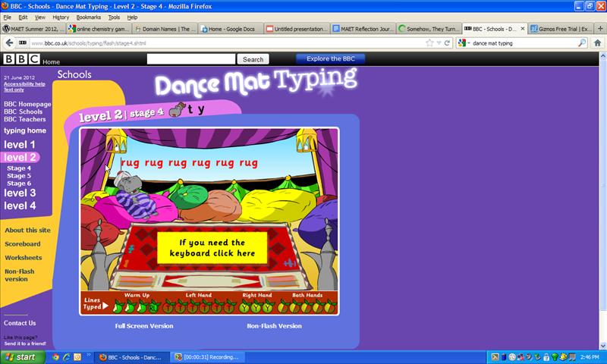Screen dimensions: 607x364
Task: Open the Bookmarks menu
Action: 88,17
